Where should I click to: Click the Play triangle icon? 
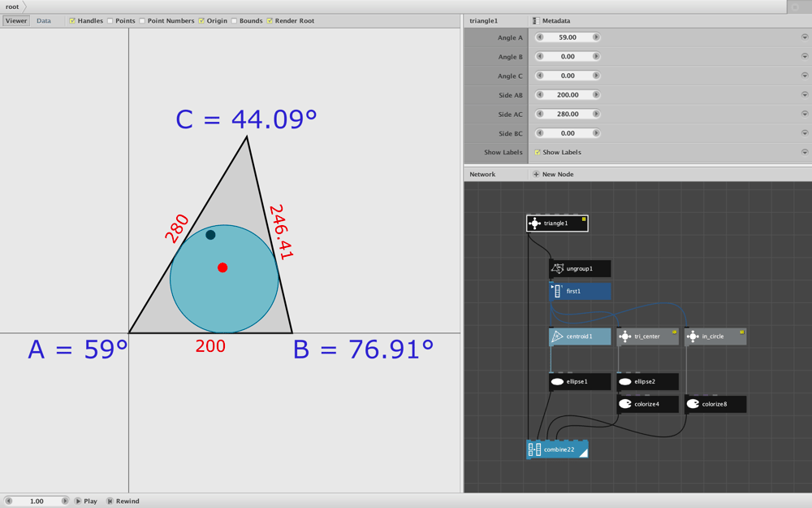[x=78, y=501]
